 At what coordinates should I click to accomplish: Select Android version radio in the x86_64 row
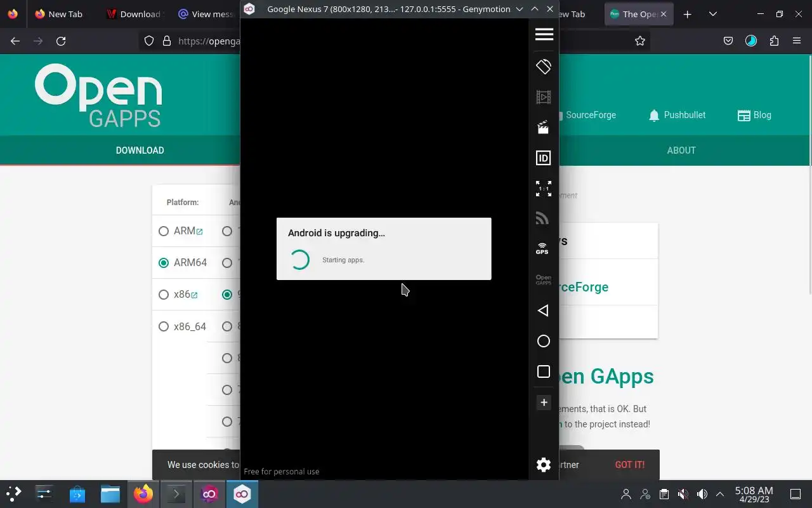(227, 326)
